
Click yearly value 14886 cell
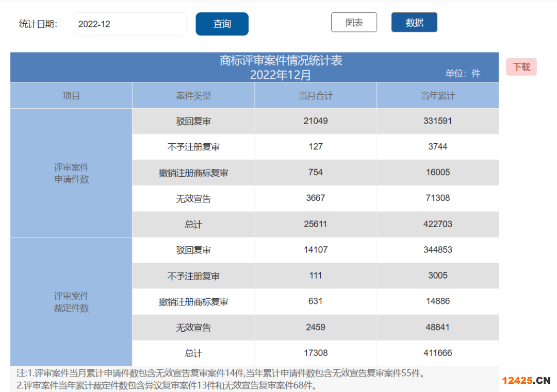click(438, 301)
